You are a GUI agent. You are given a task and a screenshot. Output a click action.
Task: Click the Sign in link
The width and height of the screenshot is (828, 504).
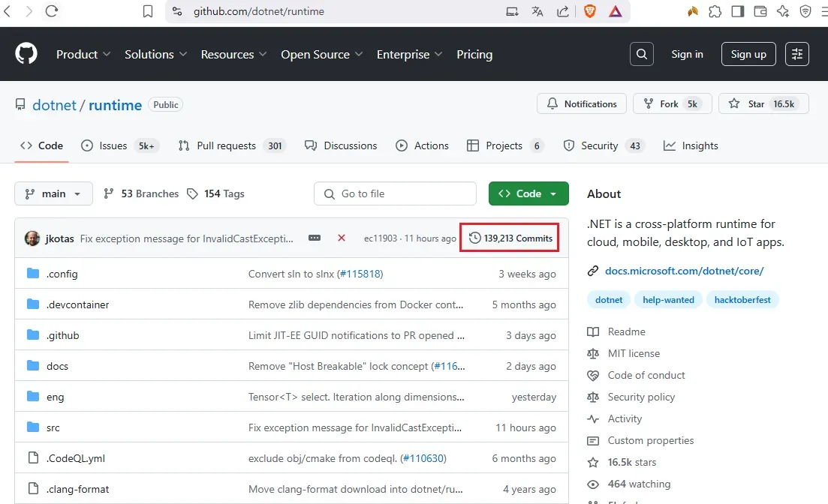coord(687,54)
